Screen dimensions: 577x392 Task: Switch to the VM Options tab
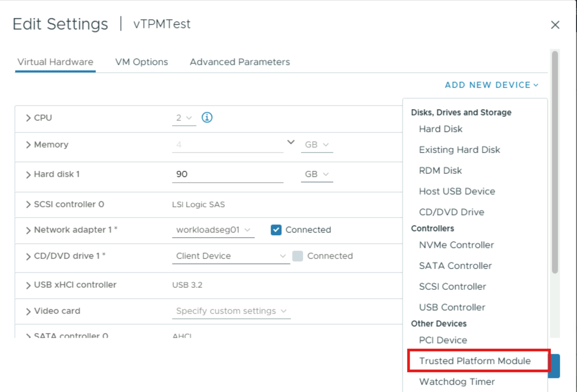point(141,62)
